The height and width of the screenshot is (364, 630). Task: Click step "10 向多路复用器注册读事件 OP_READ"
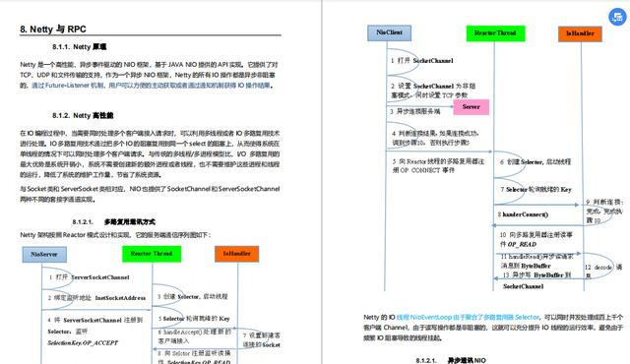pos(535,240)
